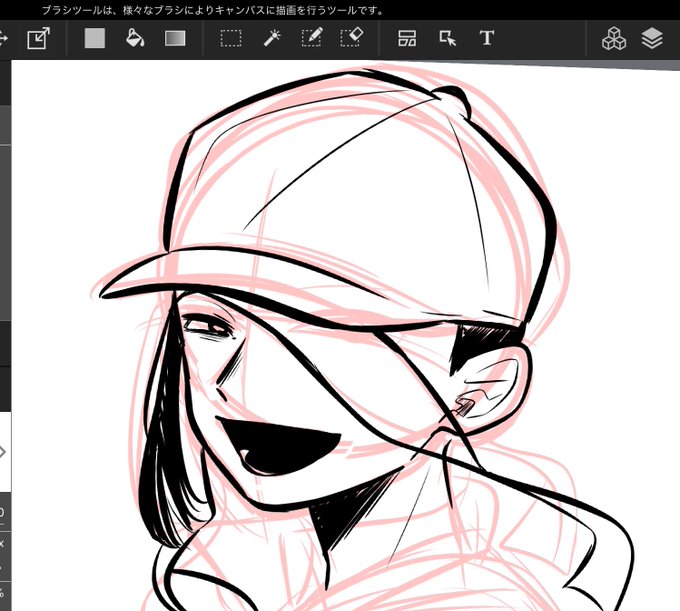Tap the black mouth area on canvas
Screen dimensions: 680x611
(x=280, y=447)
